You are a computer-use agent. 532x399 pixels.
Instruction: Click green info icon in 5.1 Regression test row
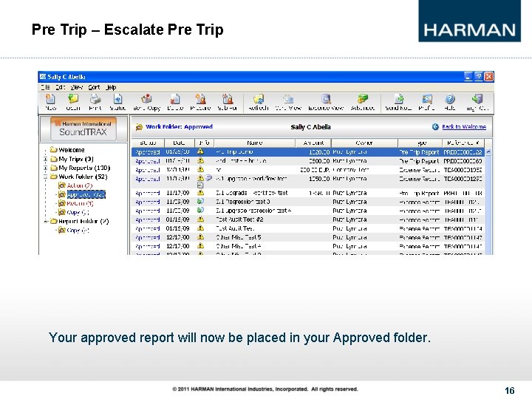(200, 202)
